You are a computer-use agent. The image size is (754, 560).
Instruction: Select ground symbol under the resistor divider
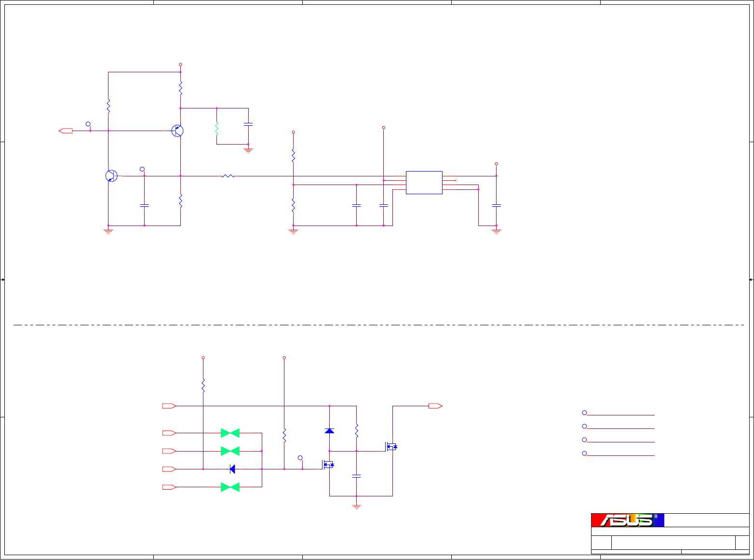pos(293,232)
